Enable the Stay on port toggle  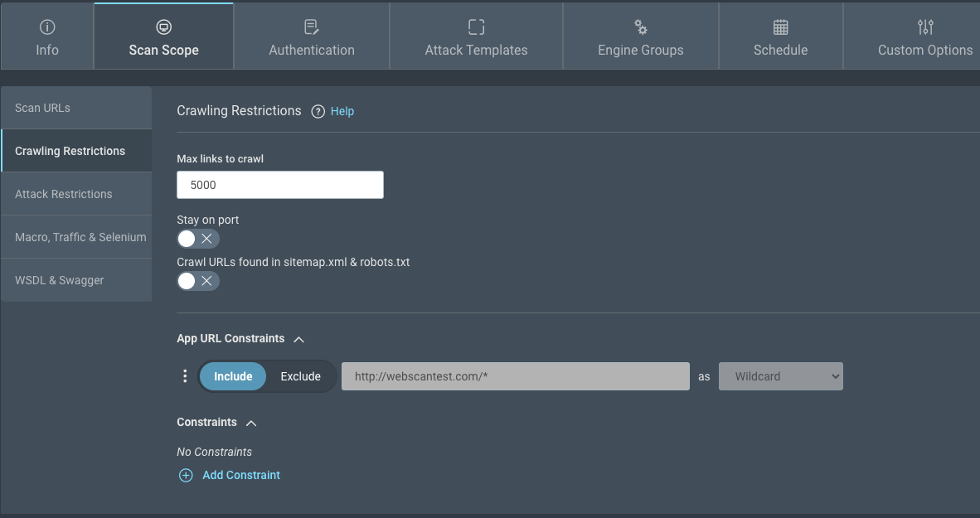pyautogui.click(x=197, y=239)
